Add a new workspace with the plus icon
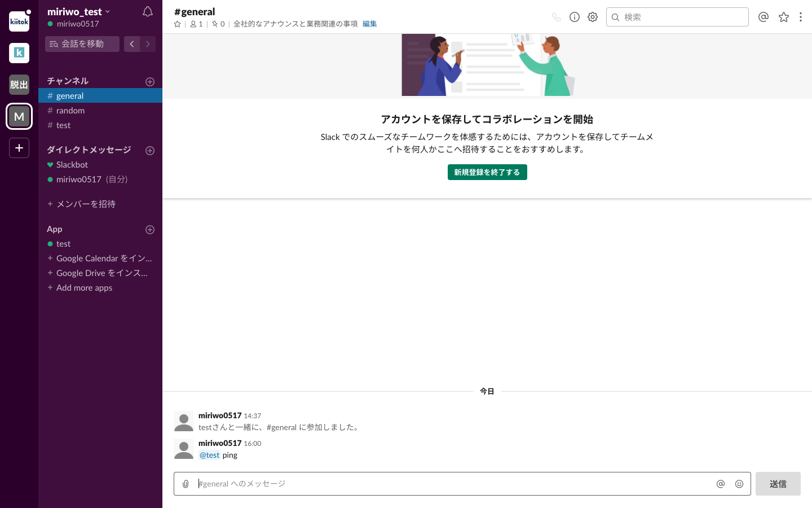Screen dimensions: 812x508 tap(19, 148)
